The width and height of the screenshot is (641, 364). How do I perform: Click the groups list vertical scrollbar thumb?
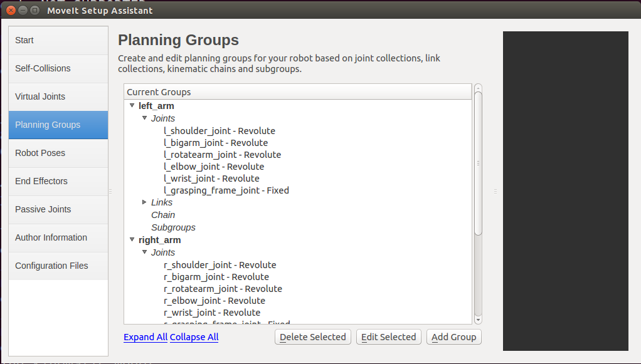(x=478, y=164)
